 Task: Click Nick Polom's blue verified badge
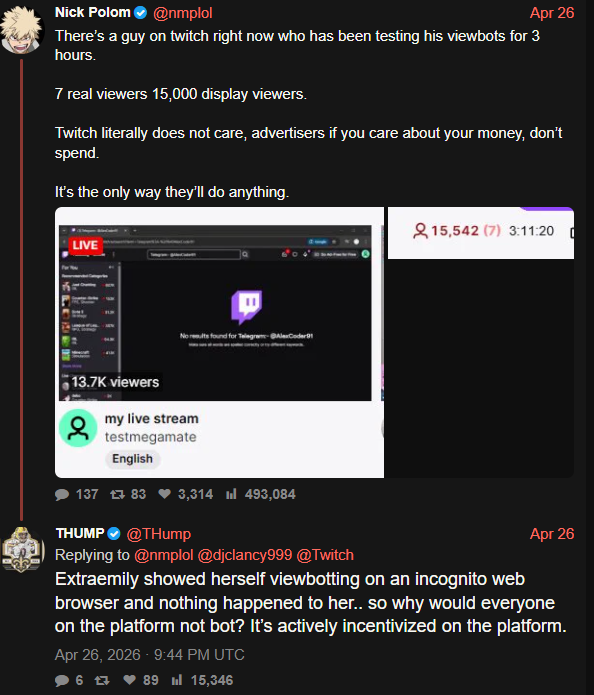coord(141,13)
